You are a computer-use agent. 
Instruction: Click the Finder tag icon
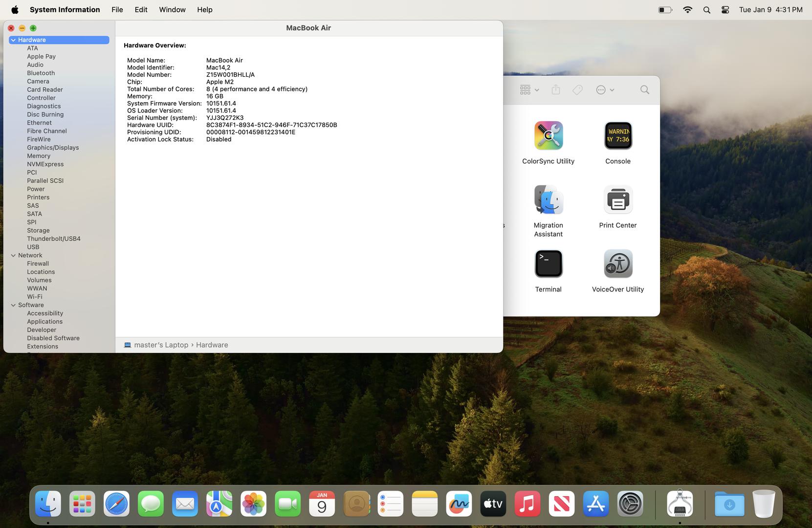coord(577,90)
